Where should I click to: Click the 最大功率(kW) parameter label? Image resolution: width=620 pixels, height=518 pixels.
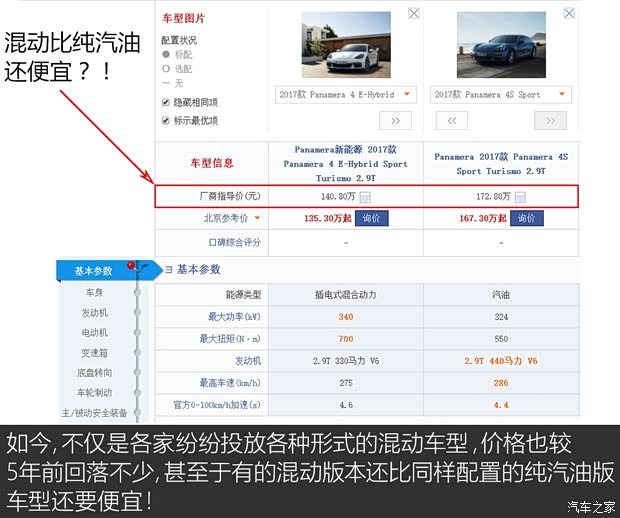click(234, 317)
